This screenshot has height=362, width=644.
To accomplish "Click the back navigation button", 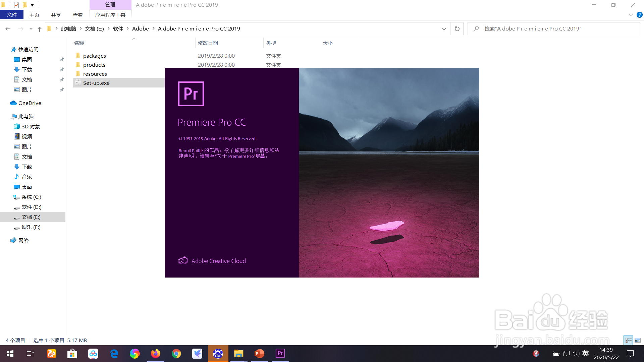I will (8, 29).
